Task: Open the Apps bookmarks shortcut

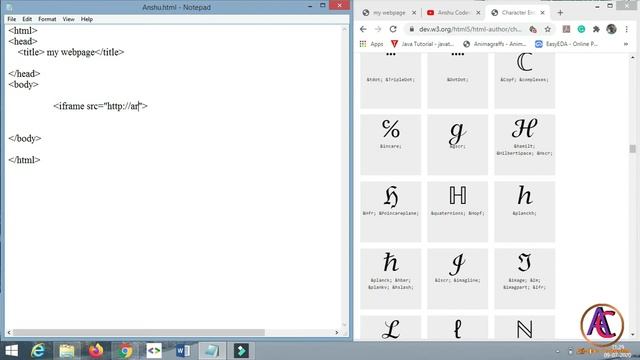Action: click(x=371, y=44)
